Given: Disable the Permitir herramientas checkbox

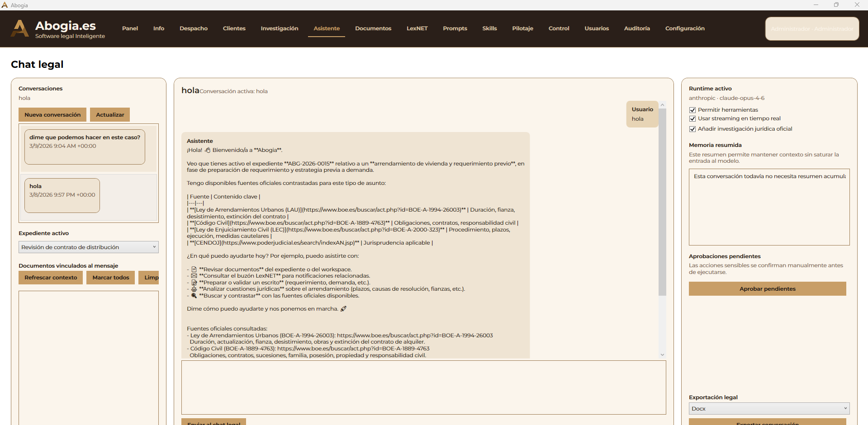Looking at the screenshot, I should (692, 110).
